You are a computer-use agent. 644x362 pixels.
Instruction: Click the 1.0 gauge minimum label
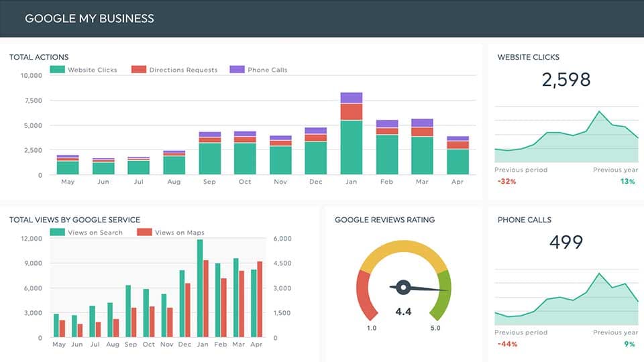click(372, 328)
